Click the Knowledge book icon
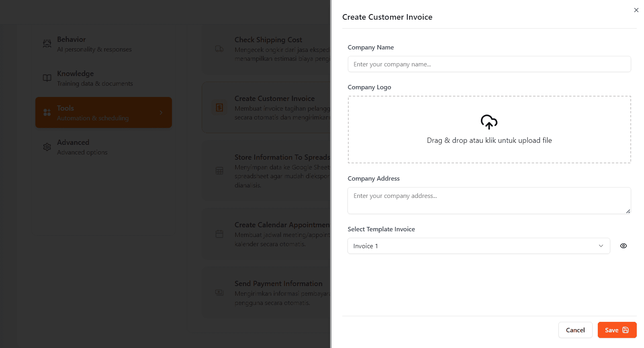Screen dimensions: 644x348 pos(47,78)
